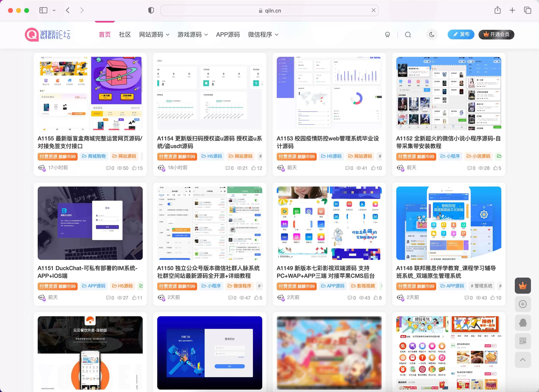Show Safari tab overview icon

pos(527,10)
